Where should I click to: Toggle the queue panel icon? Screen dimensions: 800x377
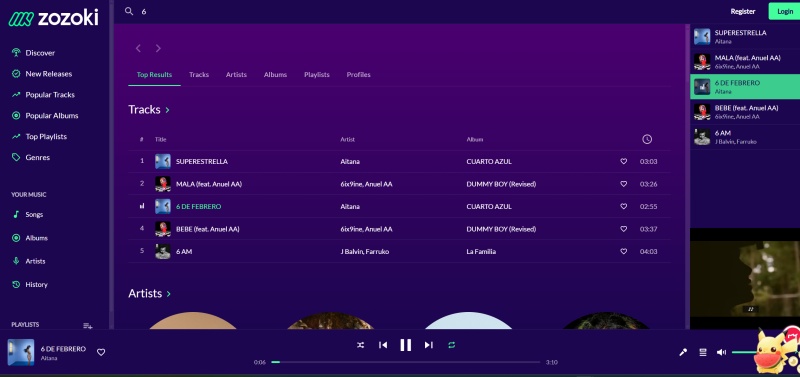(703, 352)
